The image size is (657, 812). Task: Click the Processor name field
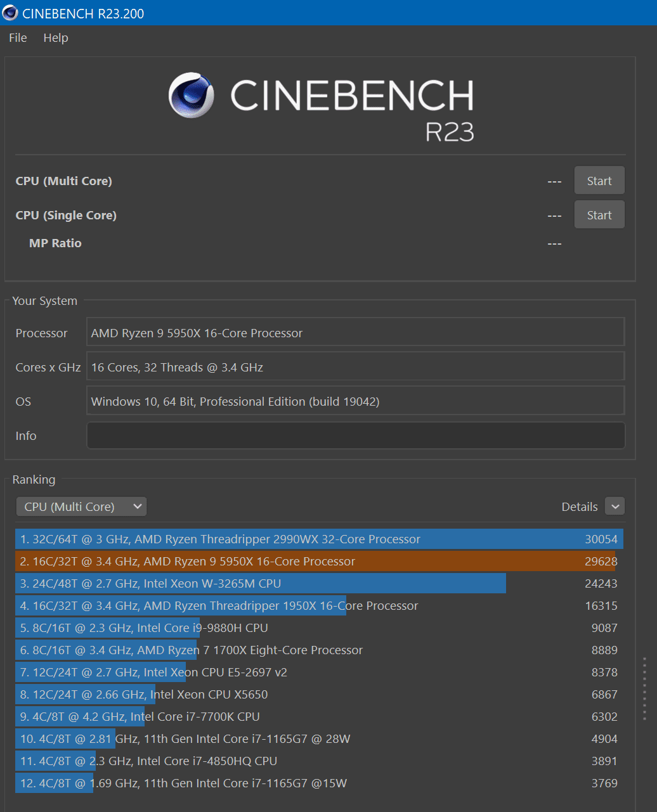click(x=355, y=333)
